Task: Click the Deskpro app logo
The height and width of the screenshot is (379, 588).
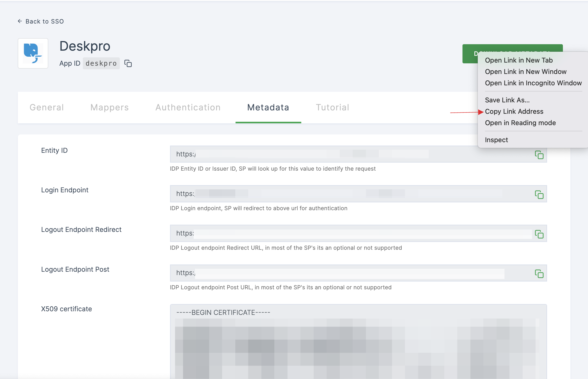Action: pos(33,53)
